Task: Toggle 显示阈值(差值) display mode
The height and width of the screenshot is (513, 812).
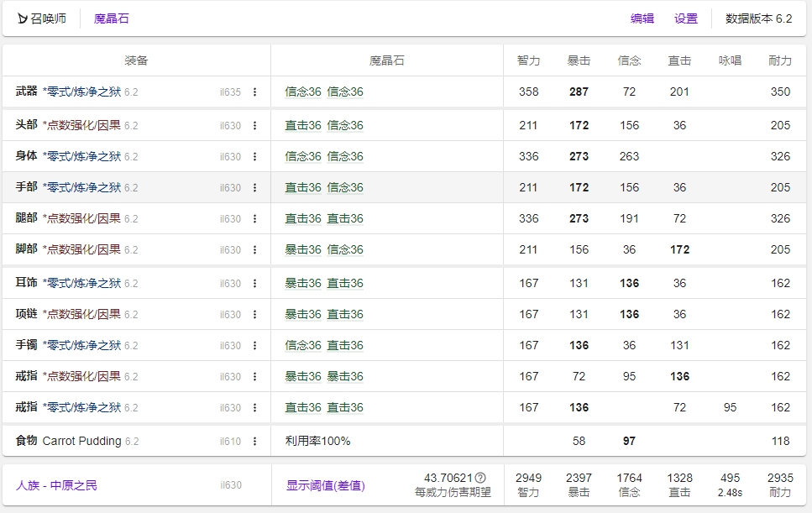Action: pyautogui.click(x=325, y=485)
